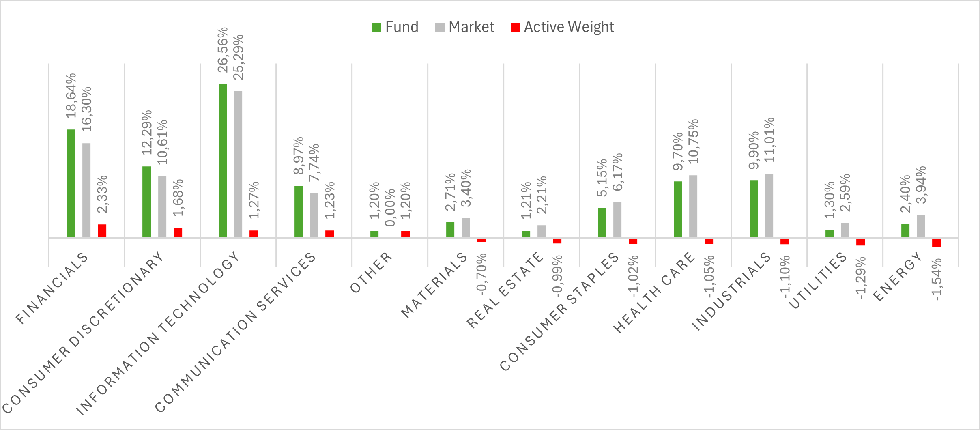Click the gray Industrials market bar
The width and height of the screenshot is (980, 430).
point(769,205)
